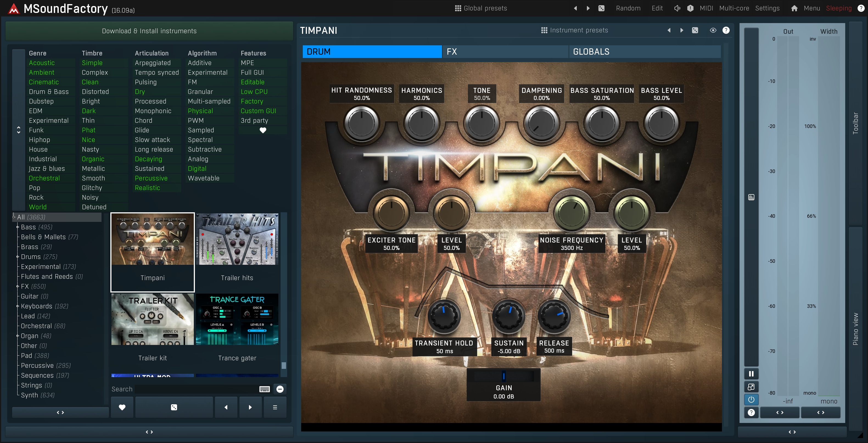The height and width of the screenshot is (443, 868).
Task: Click the favorites heart in Features column
Action: [263, 130]
